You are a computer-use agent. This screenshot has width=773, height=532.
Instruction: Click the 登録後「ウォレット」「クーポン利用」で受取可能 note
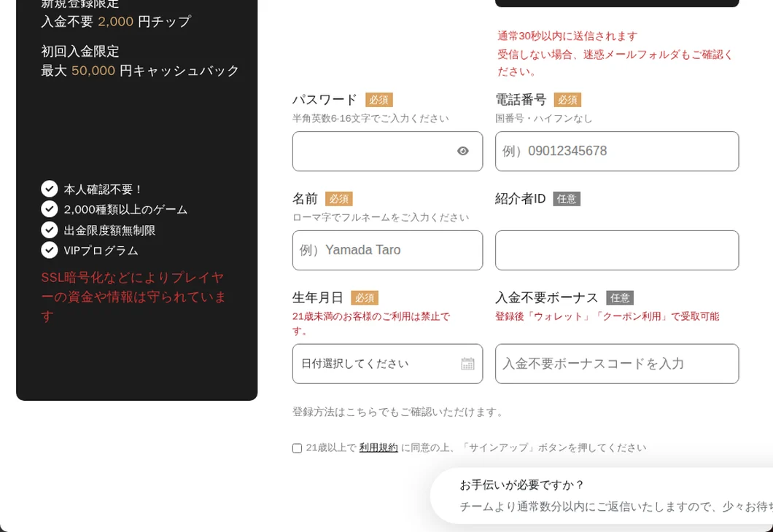(x=607, y=316)
